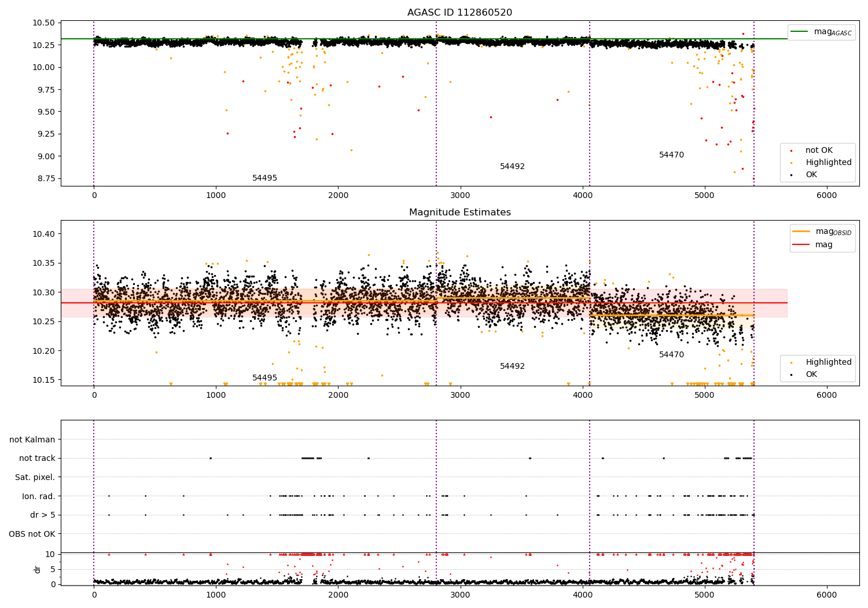The width and height of the screenshot is (868, 608).
Task: Click the 'OBS not OK' row label
Action: [32, 534]
